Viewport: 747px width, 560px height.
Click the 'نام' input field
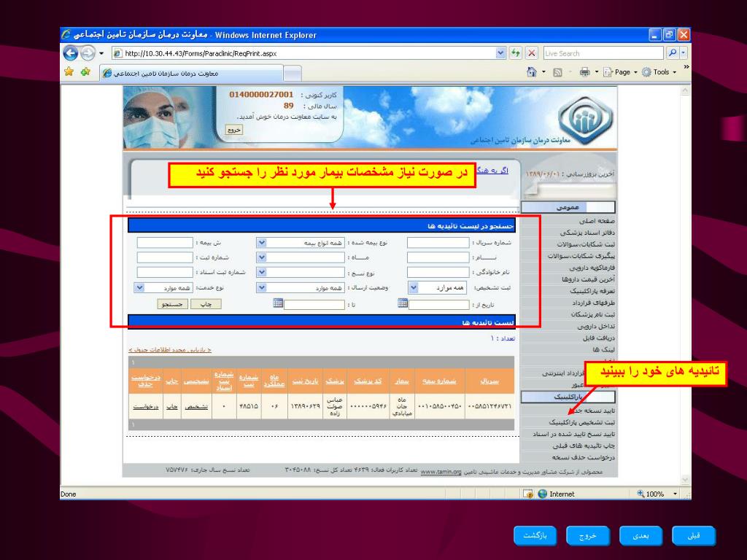(x=438, y=257)
